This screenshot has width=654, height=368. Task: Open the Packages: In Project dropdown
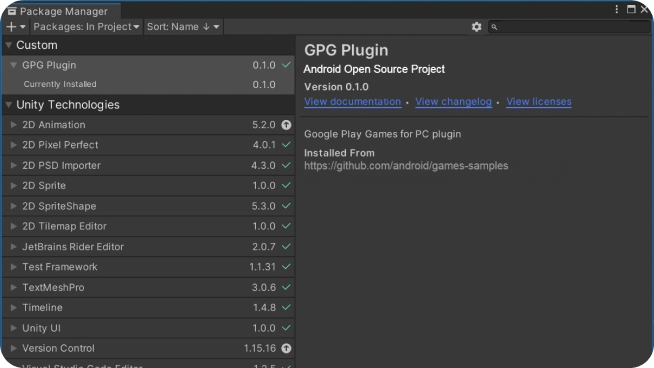[86, 27]
